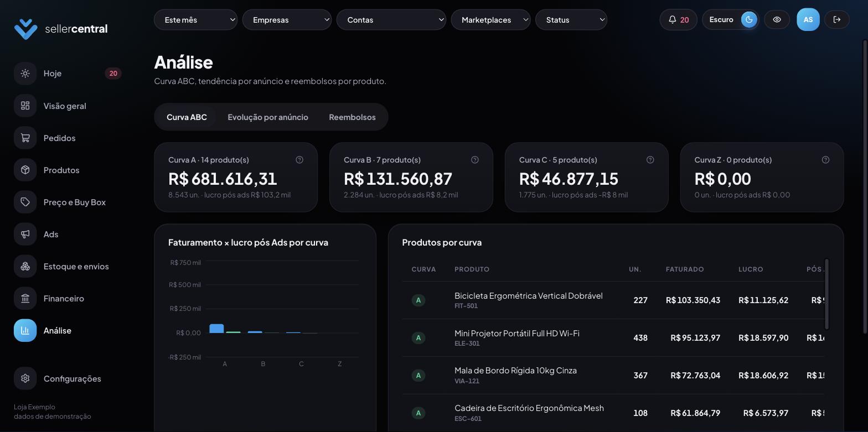Open Visão geral via its grid icon
868x432 pixels.
pos(25,106)
